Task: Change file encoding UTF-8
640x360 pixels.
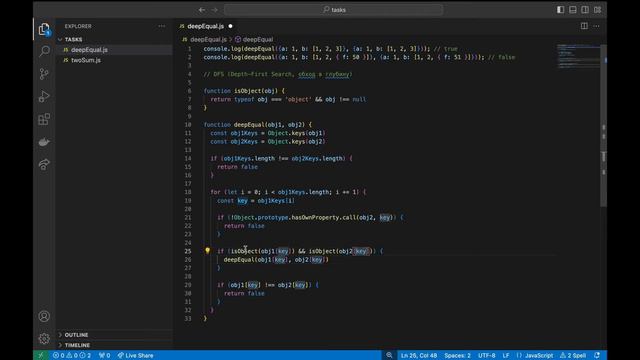Action: (x=487, y=355)
